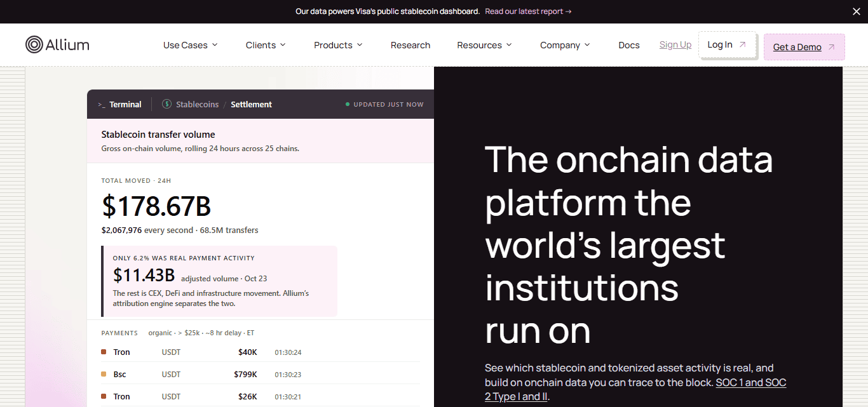Click the $178.67B total moved value
The image size is (868, 407).
click(156, 206)
